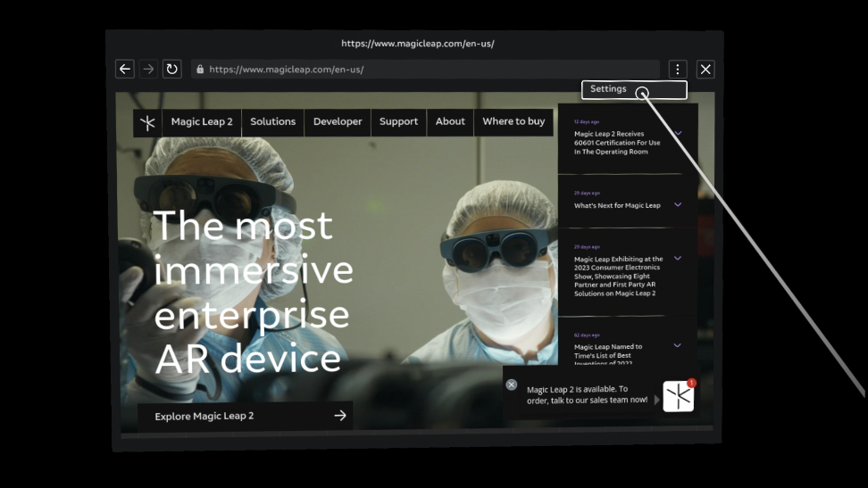Click the arrow on Explore Magic Leap 2
The image size is (868, 488).
[x=340, y=416]
